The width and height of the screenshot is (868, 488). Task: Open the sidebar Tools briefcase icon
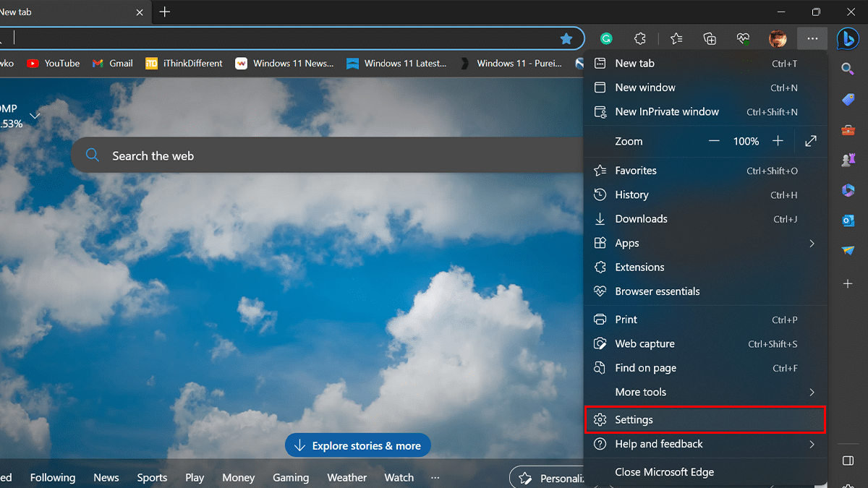tap(848, 130)
